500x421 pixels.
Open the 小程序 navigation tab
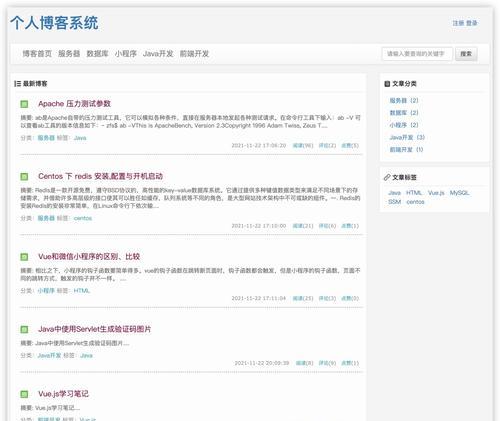point(126,54)
